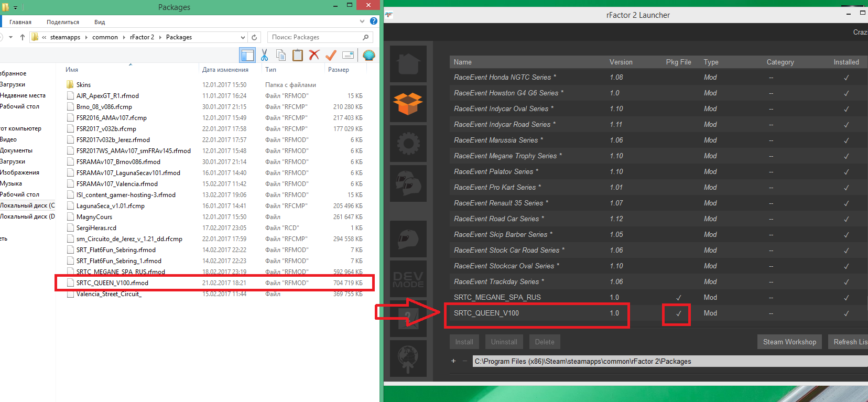Image resolution: width=868 pixels, height=402 pixels.
Task: Open the Вид ribbon tab
Action: (x=100, y=22)
